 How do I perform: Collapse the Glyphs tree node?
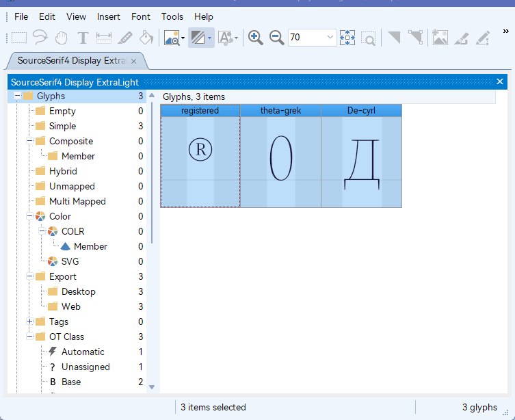[x=17, y=96]
